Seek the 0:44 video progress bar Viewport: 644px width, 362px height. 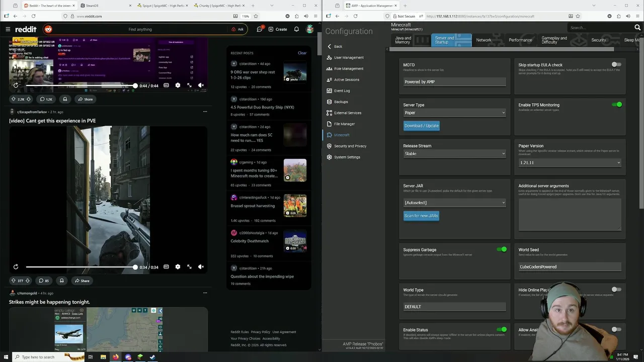tap(80, 85)
